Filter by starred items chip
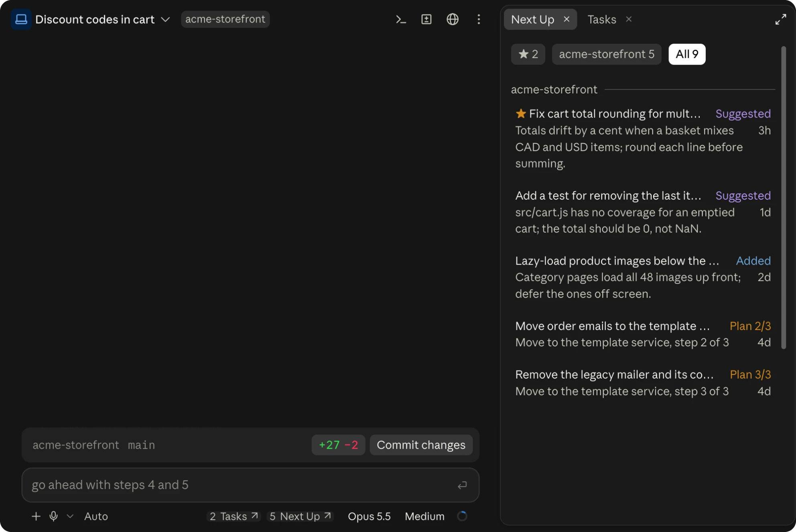Image resolution: width=796 pixels, height=532 pixels. (528, 54)
